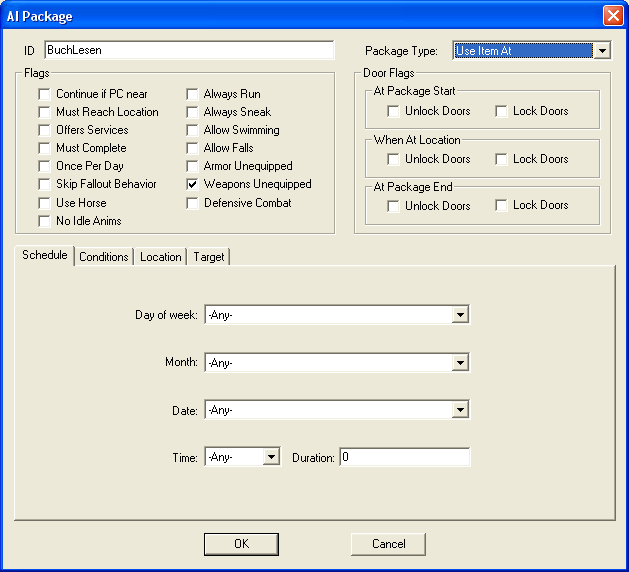Open the Month selection dropdown

pos(459,363)
